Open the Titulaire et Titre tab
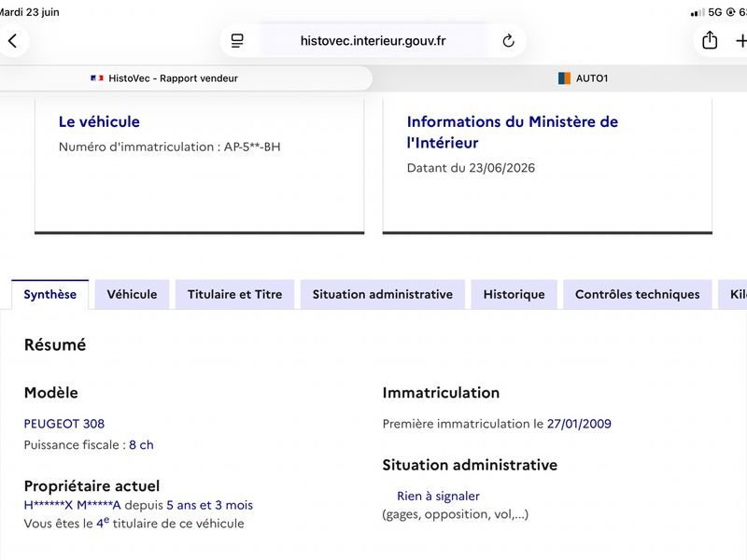 pos(235,294)
